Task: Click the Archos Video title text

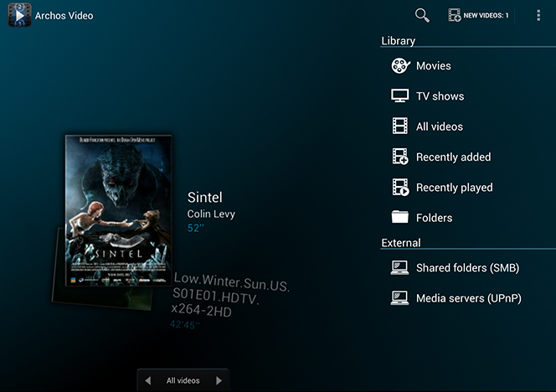Action: [x=64, y=16]
